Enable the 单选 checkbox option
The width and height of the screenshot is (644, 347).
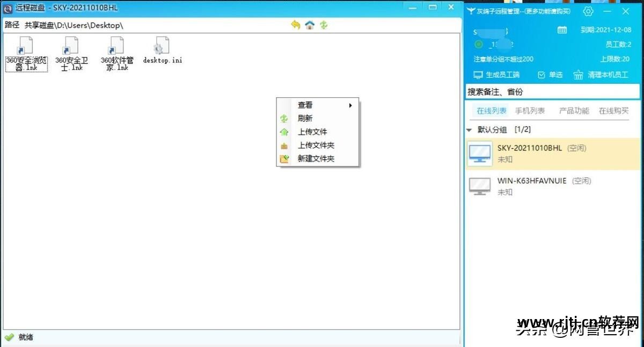pyautogui.click(x=542, y=75)
